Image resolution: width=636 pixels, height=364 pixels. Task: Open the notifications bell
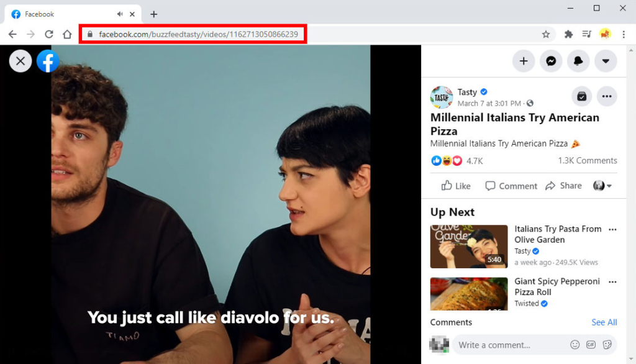[579, 61]
